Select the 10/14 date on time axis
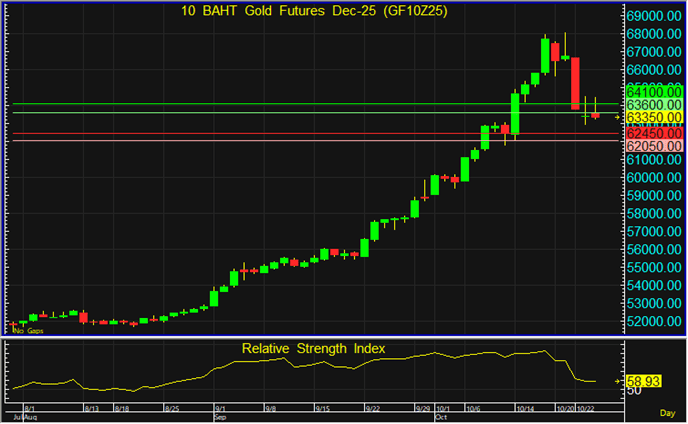Screen dimensions: 688x424 point(526,409)
